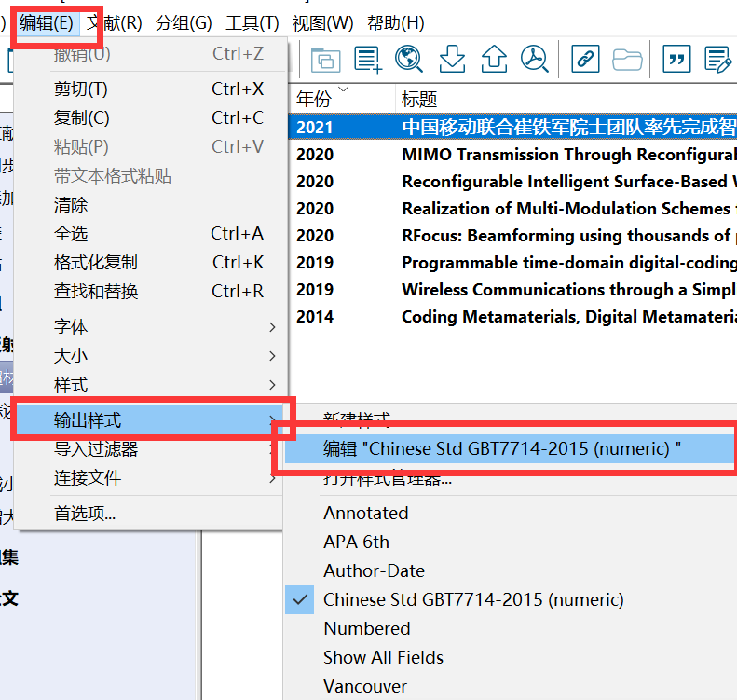The image size is (737, 700).
Task: Select 导入过滤器 menu entry
Action: [149, 449]
